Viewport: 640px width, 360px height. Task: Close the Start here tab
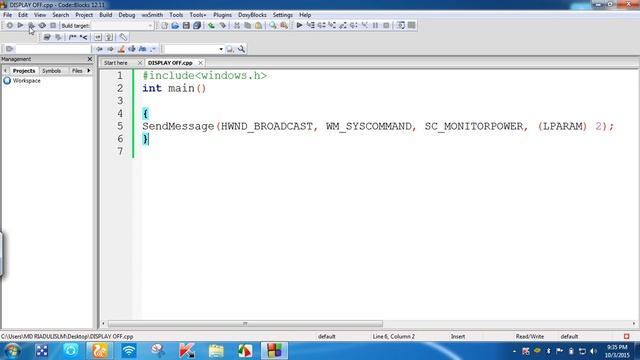pyautogui.click(x=140, y=63)
